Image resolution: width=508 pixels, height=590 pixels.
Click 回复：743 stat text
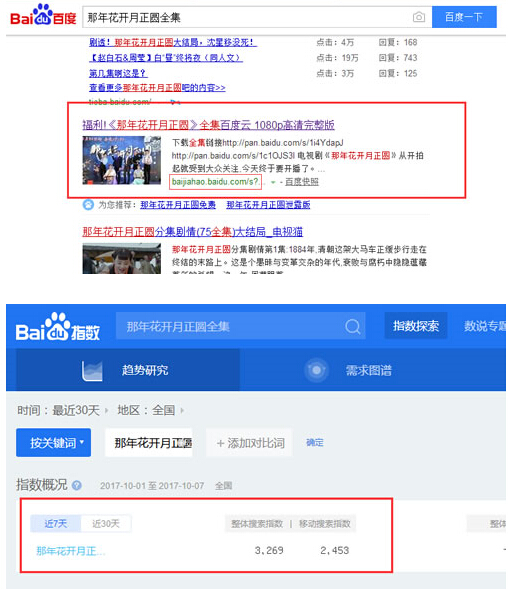pos(398,58)
